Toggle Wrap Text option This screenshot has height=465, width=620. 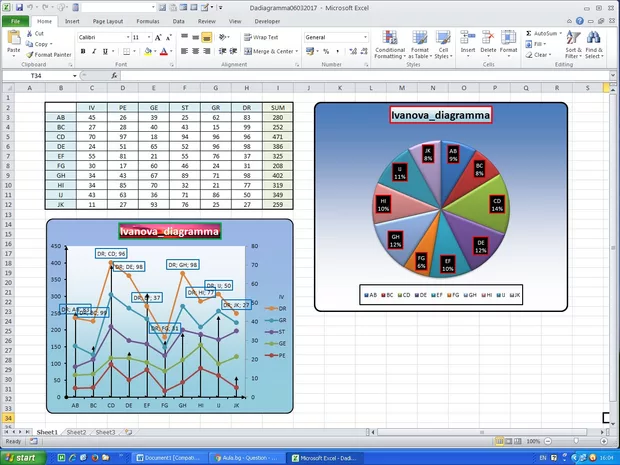261,37
